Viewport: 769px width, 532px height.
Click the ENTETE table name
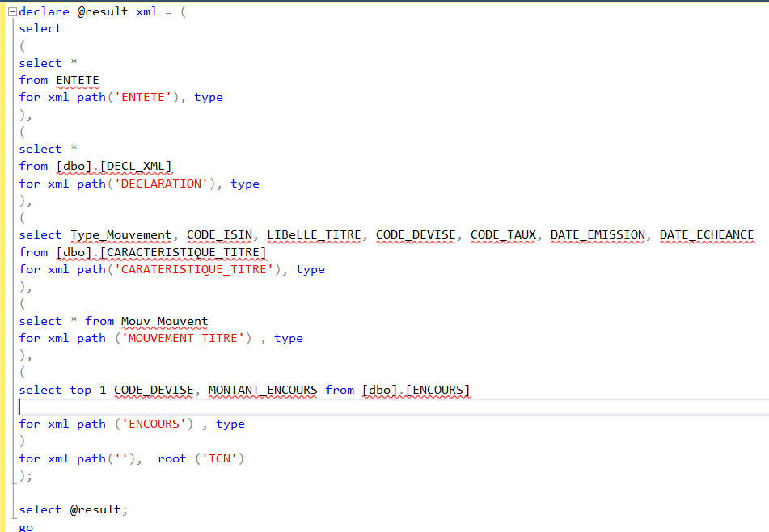[x=78, y=80]
